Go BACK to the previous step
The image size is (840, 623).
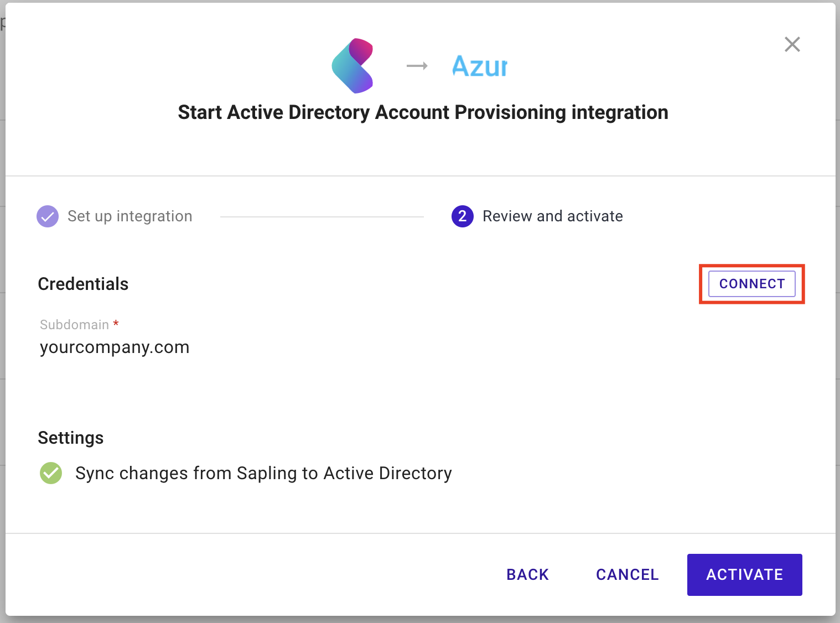pyautogui.click(x=527, y=575)
